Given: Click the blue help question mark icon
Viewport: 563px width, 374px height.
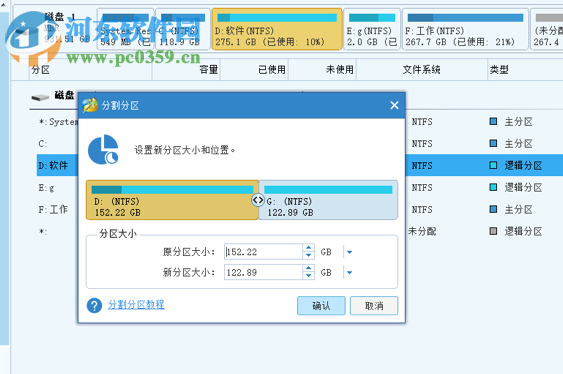Looking at the screenshot, I should coord(94,305).
